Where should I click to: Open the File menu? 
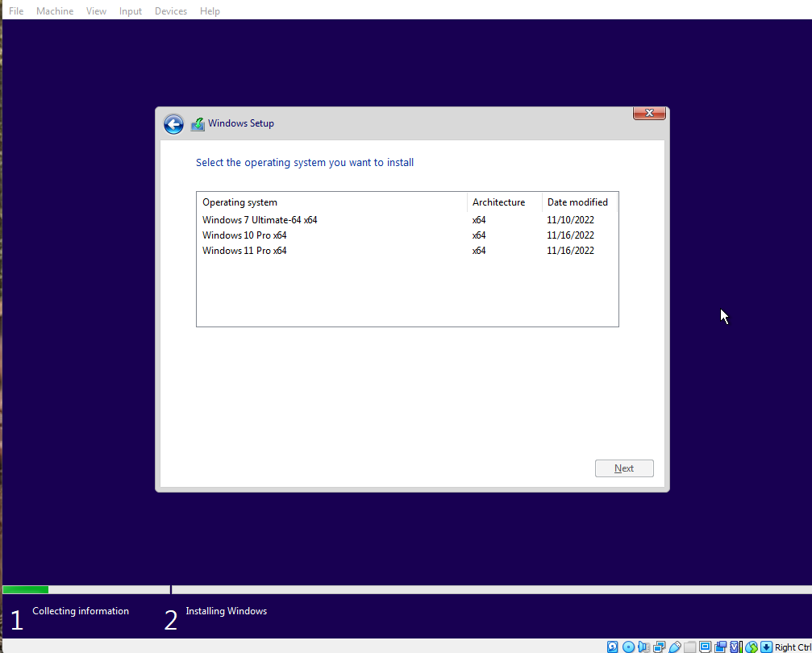(x=16, y=10)
